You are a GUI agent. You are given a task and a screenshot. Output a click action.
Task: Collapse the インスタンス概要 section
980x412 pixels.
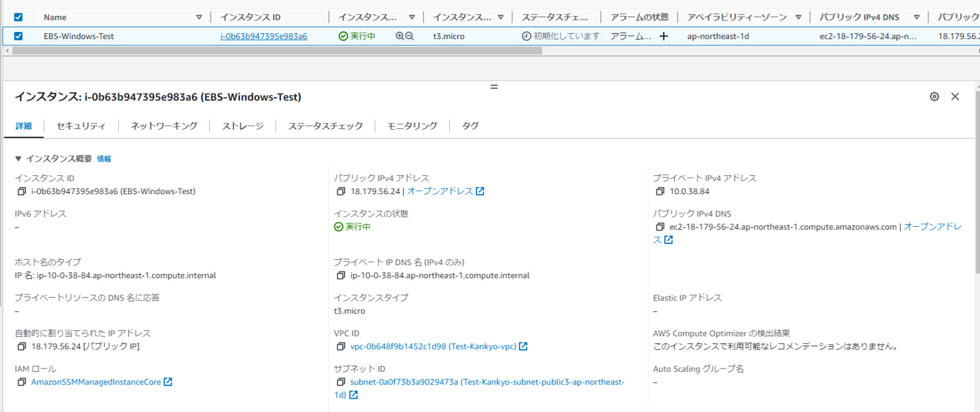(x=19, y=158)
